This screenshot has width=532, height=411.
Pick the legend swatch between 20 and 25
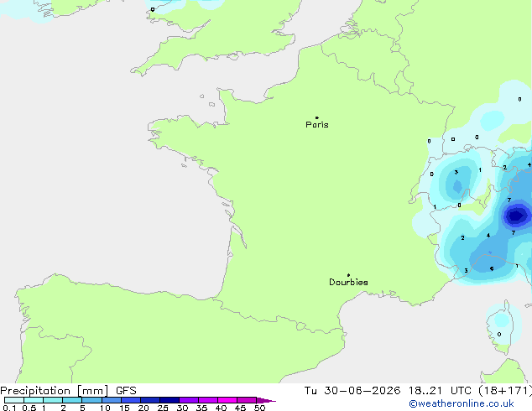(x=150, y=400)
